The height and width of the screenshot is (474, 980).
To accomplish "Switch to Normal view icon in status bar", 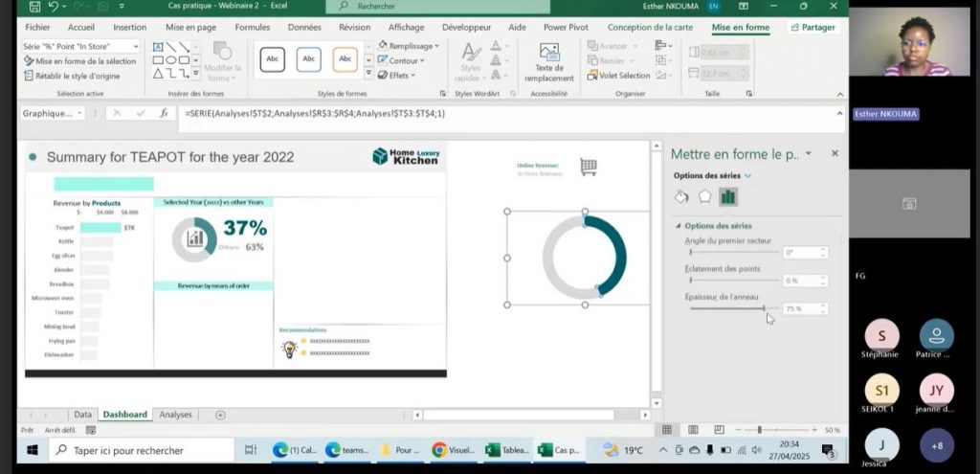I will pyautogui.click(x=667, y=430).
